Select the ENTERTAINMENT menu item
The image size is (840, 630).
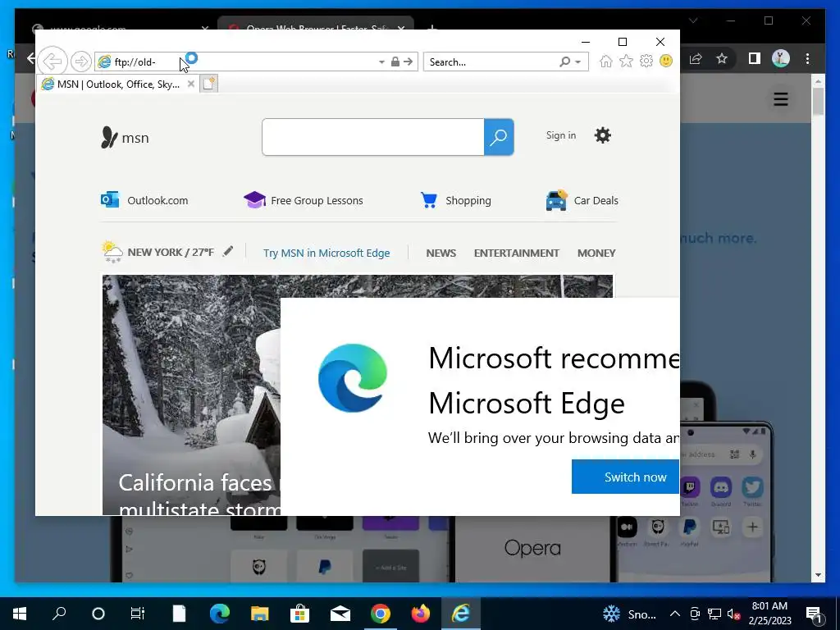point(517,253)
